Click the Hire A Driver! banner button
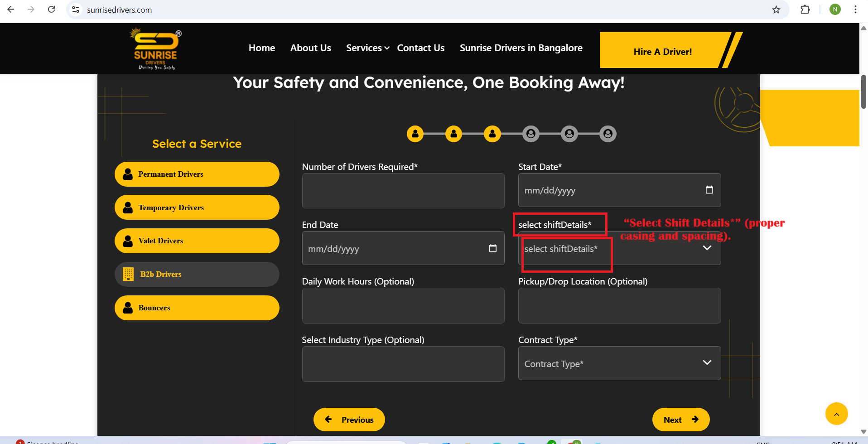Screen dimensions: 868x444 pos(662,52)
